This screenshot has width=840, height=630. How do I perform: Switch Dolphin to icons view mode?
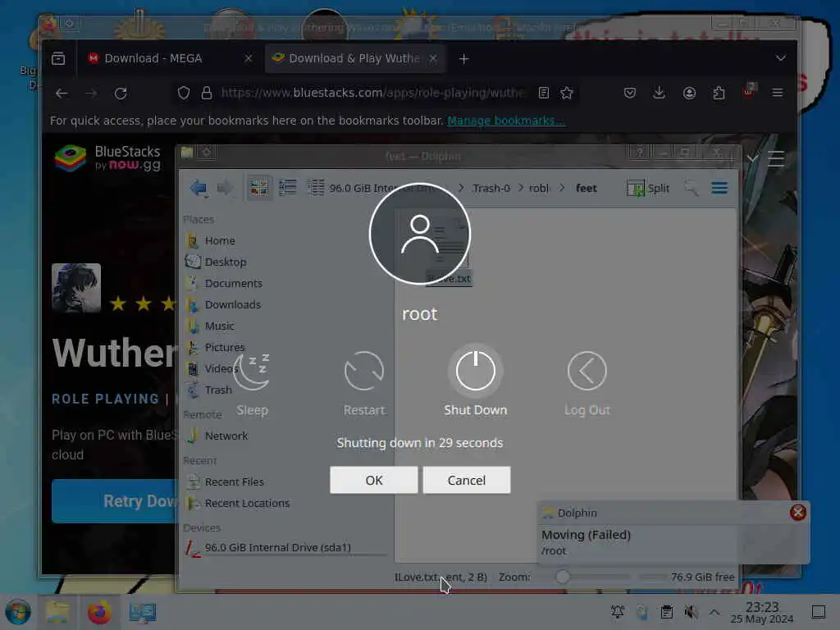(258, 188)
